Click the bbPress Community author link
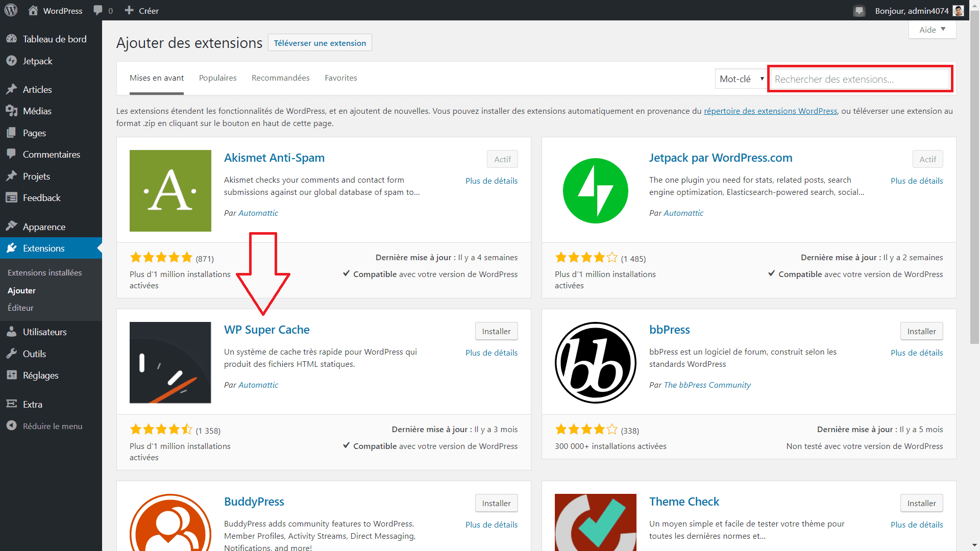Viewport: 980px width, 551px height. [x=707, y=385]
